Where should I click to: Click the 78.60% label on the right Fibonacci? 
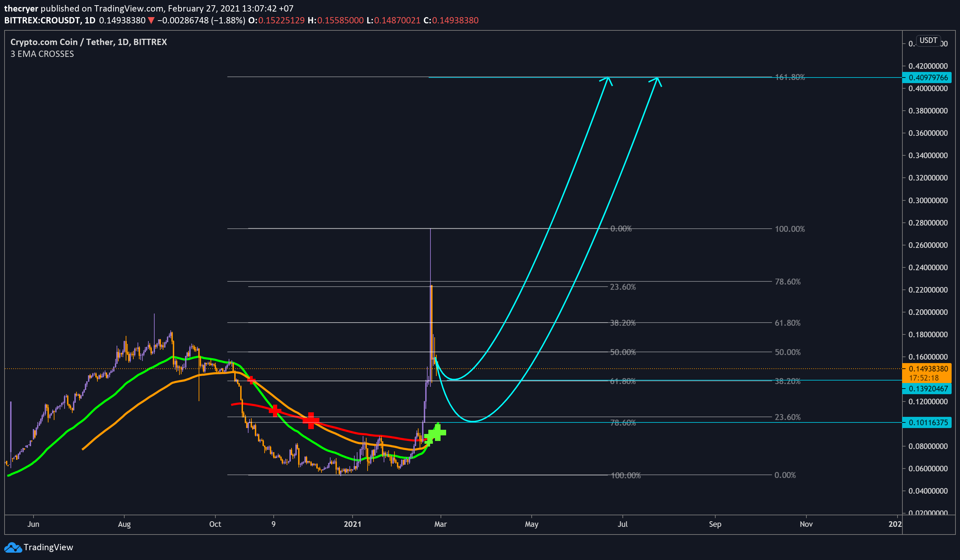(x=788, y=281)
